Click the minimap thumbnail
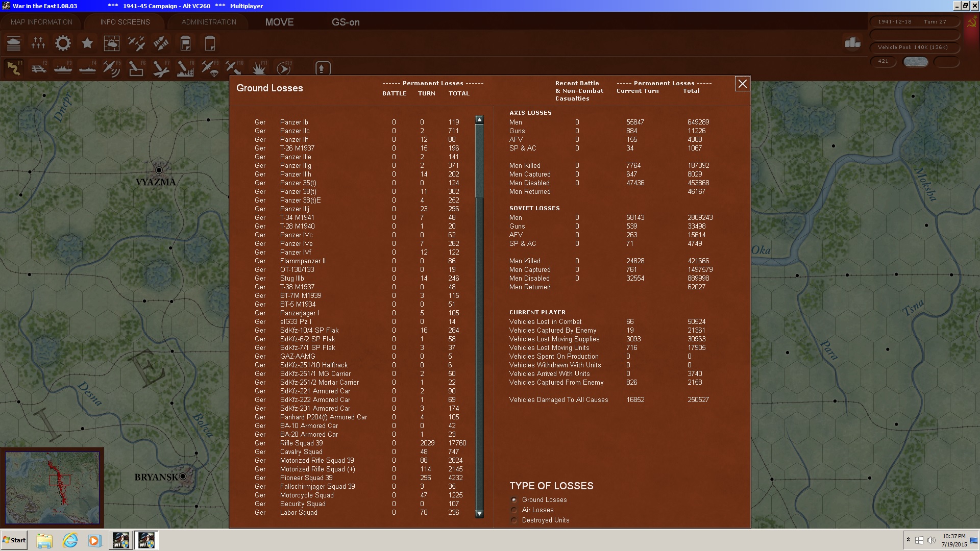980x551 pixels. pyautogui.click(x=53, y=487)
